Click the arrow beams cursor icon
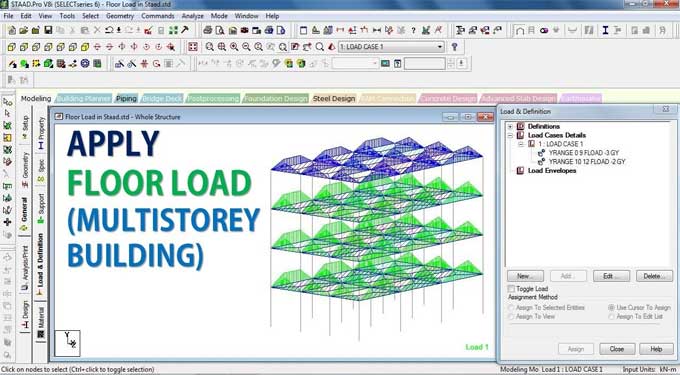The height and width of the screenshot is (375, 680). [x=7, y=114]
